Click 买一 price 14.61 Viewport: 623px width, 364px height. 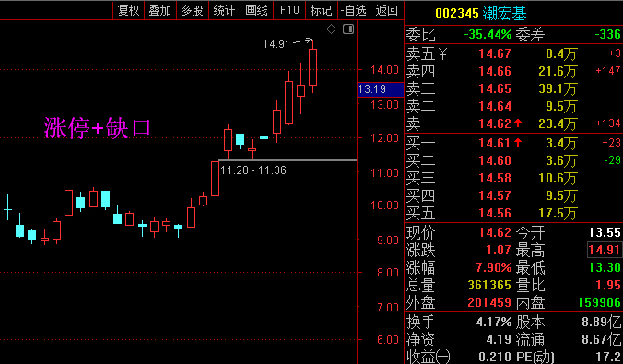point(495,143)
